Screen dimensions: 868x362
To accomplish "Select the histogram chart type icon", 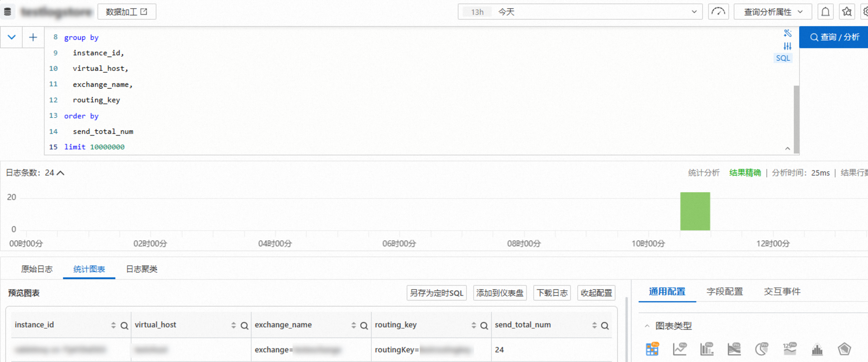I will coord(817,349).
